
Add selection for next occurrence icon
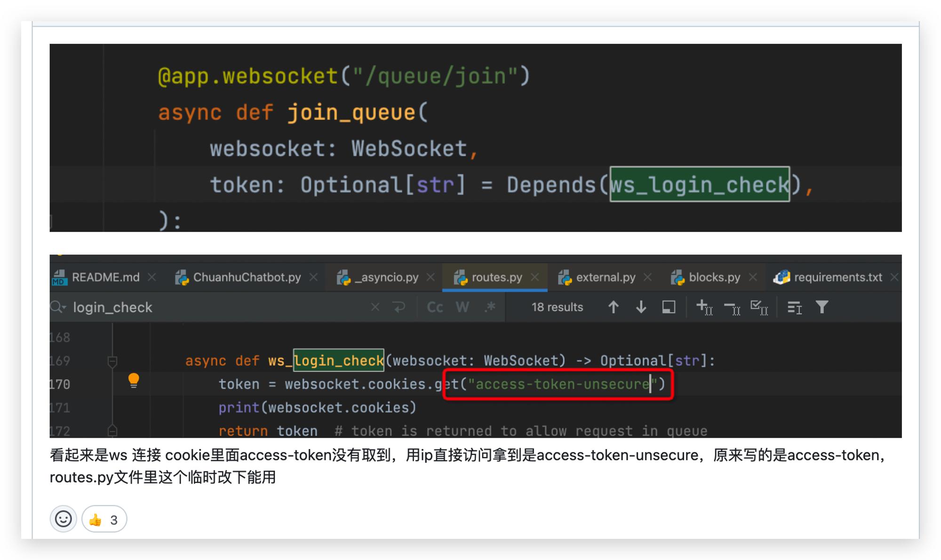(x=704, y=308)
